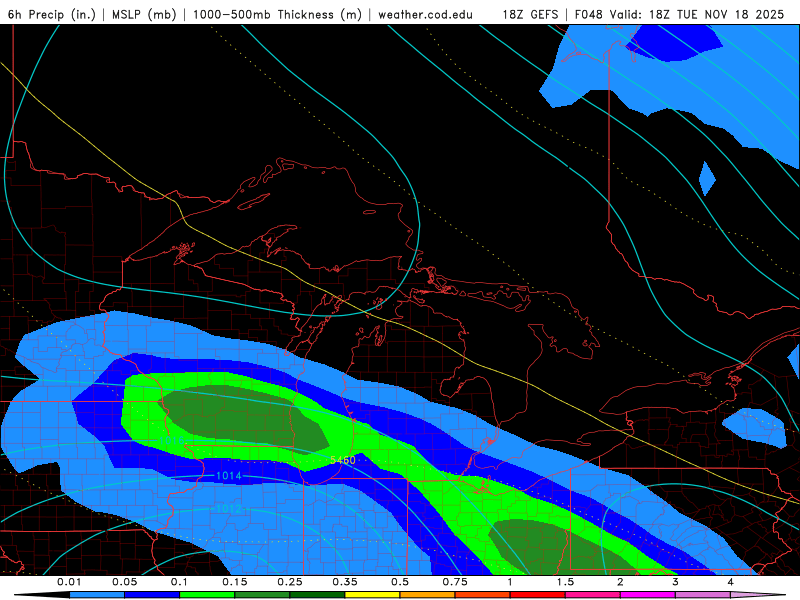The image size is (800, 600).
Task: Click the light blue 0.01 legend swatch
Action: click(97, 595)
